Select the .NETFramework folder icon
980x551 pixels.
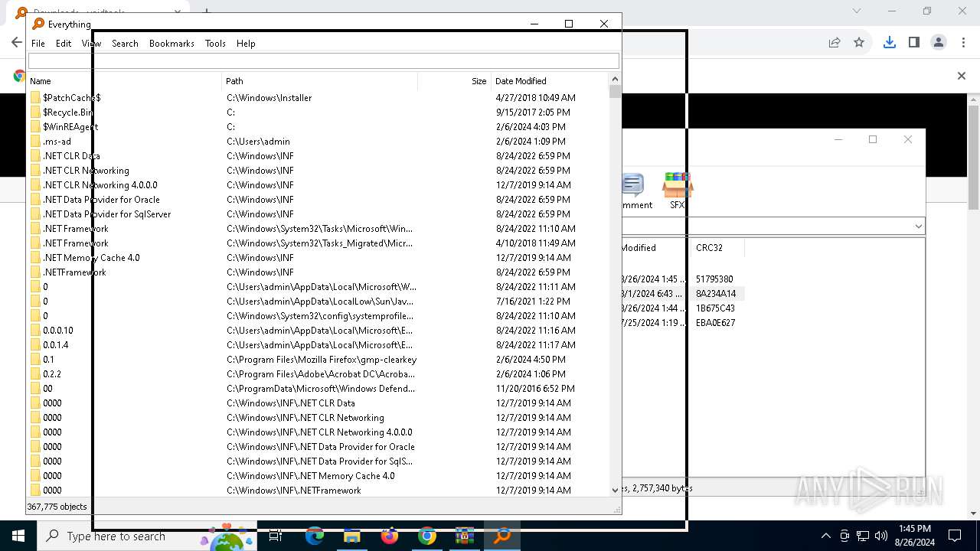coord(35,272)
